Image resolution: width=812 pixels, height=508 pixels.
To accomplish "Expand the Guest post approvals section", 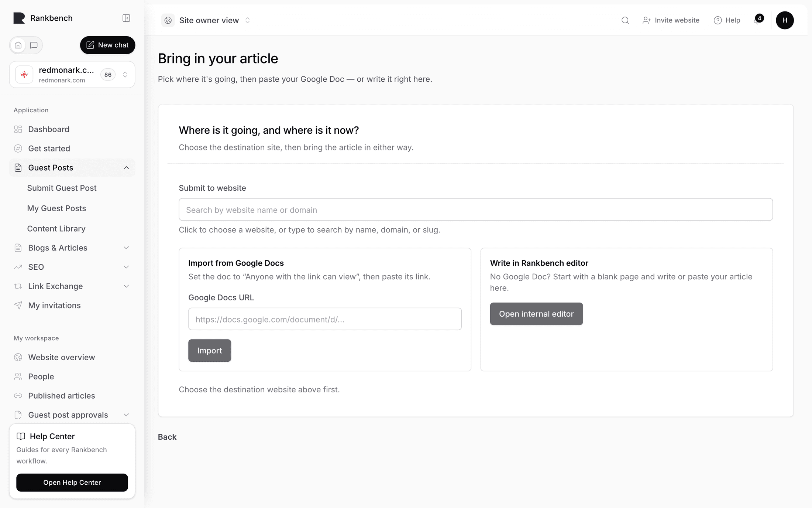I will 72,415.
